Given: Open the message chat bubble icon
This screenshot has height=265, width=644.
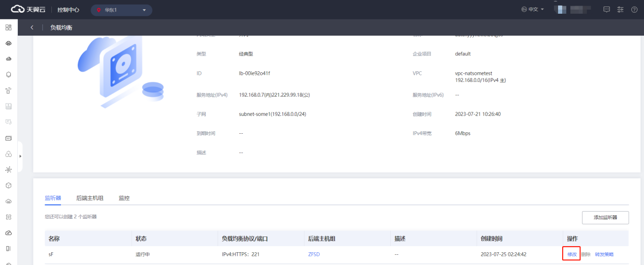Looking at the screenshot, I should pos(606,10).
